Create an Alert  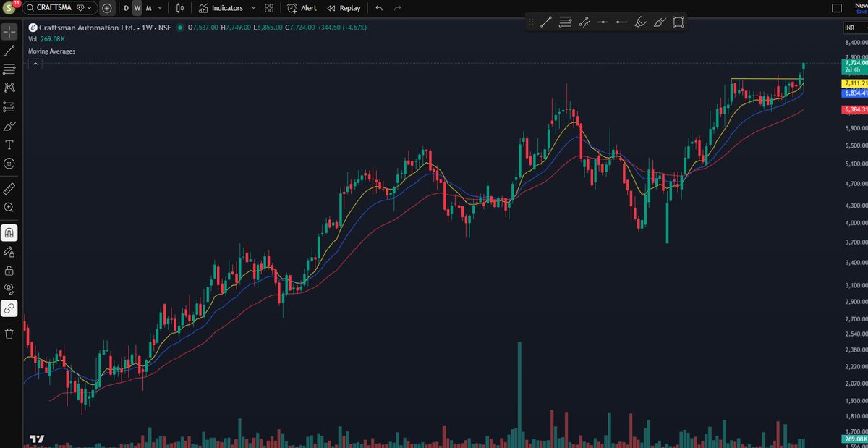(x=302, y=8)
